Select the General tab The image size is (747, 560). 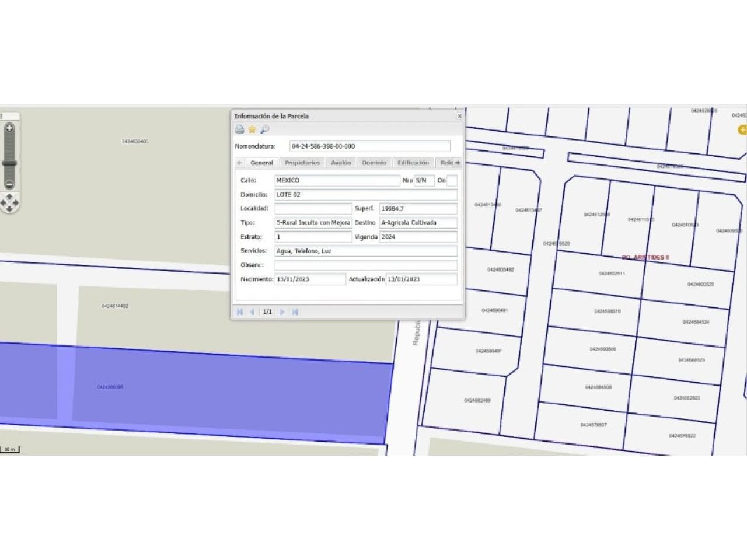pyautogui.click(x=261, y=163)
